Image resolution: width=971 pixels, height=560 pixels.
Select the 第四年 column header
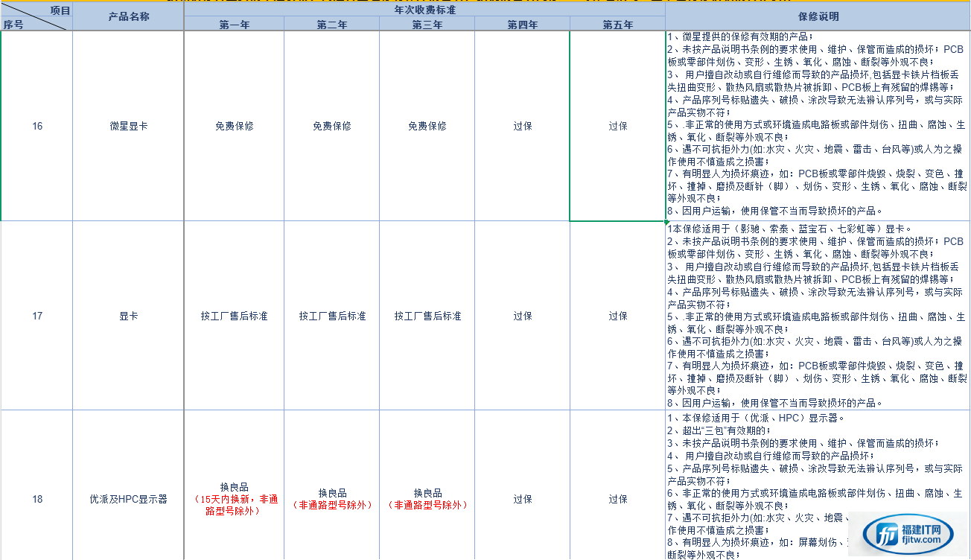(522, 25)
